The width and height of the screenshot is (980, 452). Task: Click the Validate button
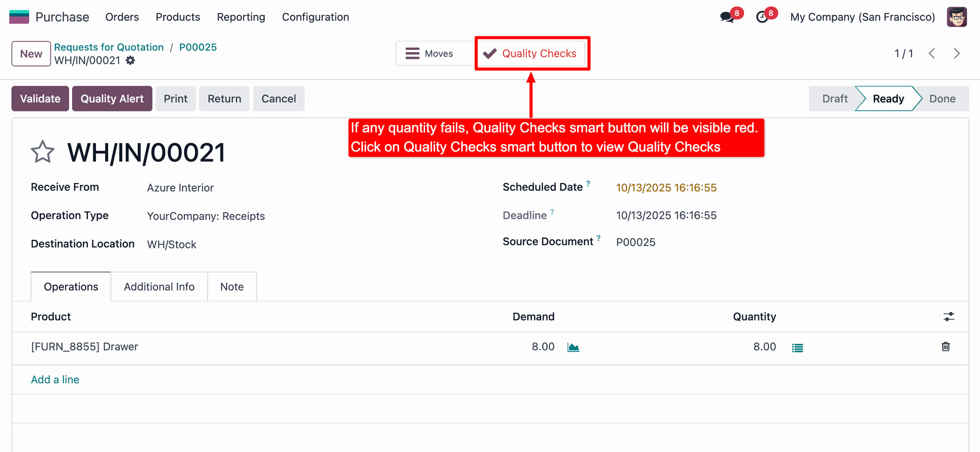[x=40, y=98]
